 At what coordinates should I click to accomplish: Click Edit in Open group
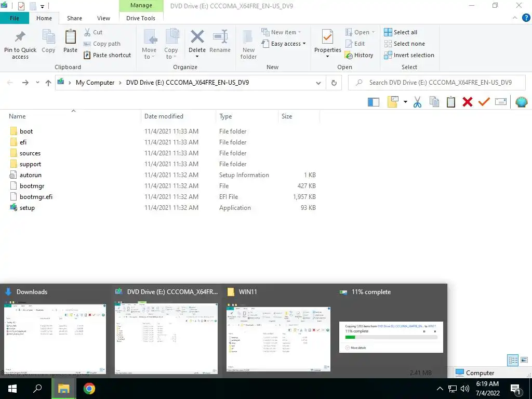(x=355, y=44)
